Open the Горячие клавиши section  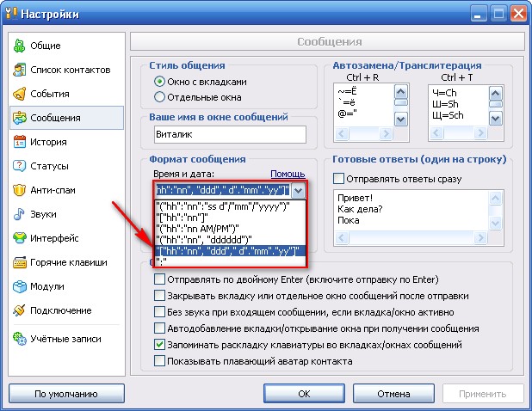[x=66, y=262]
